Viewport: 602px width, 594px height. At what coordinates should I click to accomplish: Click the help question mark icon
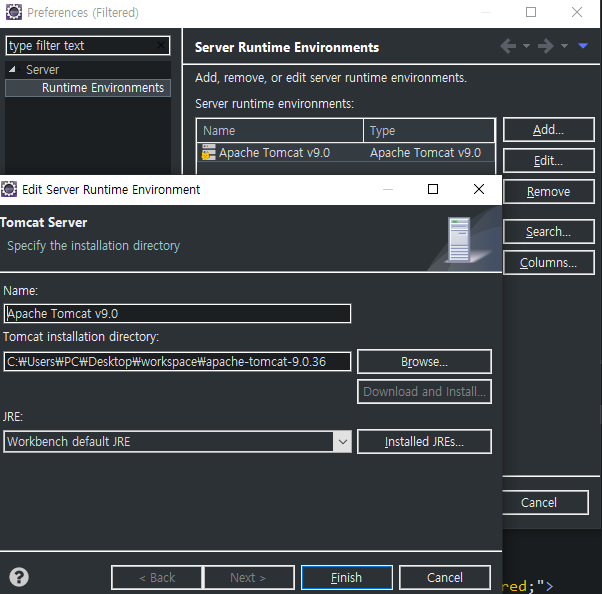pos(19,577)
